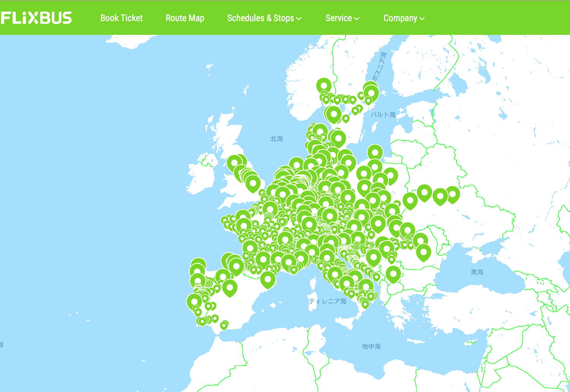Select the Barcelona stop pin
Image resolution: width=570 pixels, height=392 pixels.
268,280
